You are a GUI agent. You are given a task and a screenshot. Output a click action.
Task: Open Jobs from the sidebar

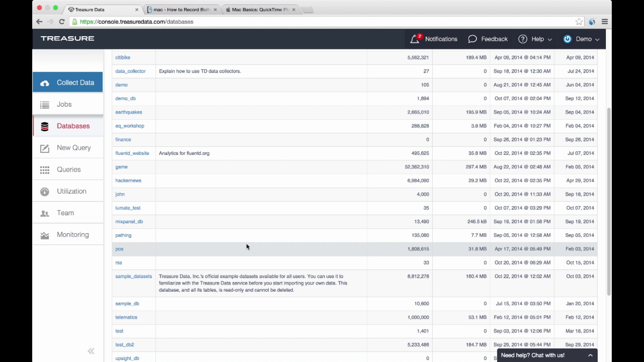(x=64, y=104)
